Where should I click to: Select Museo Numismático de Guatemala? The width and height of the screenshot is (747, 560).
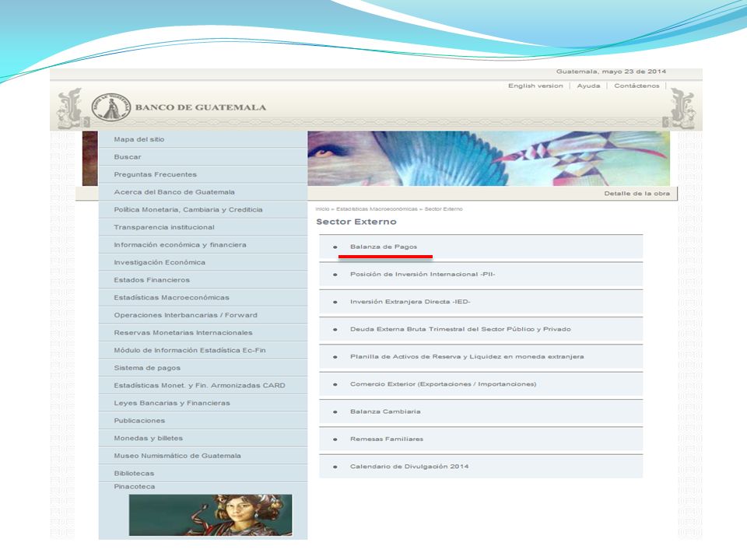click(x=203, y=457)
